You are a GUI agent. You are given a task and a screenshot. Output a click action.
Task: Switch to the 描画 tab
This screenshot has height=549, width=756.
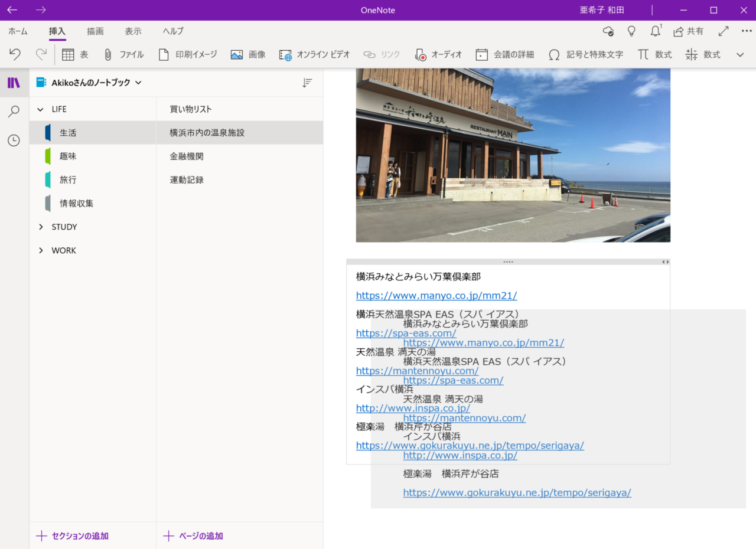[x=95, y=31]
